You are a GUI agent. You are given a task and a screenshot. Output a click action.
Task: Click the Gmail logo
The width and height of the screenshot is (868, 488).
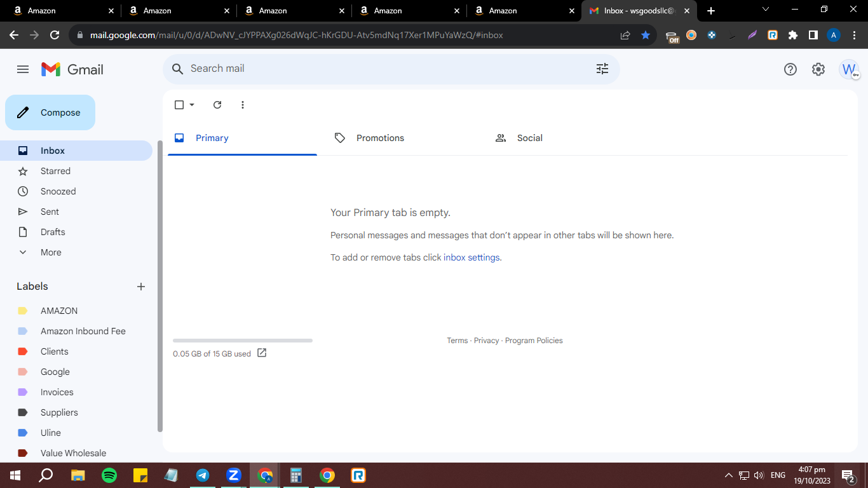[x=72, y=69]
